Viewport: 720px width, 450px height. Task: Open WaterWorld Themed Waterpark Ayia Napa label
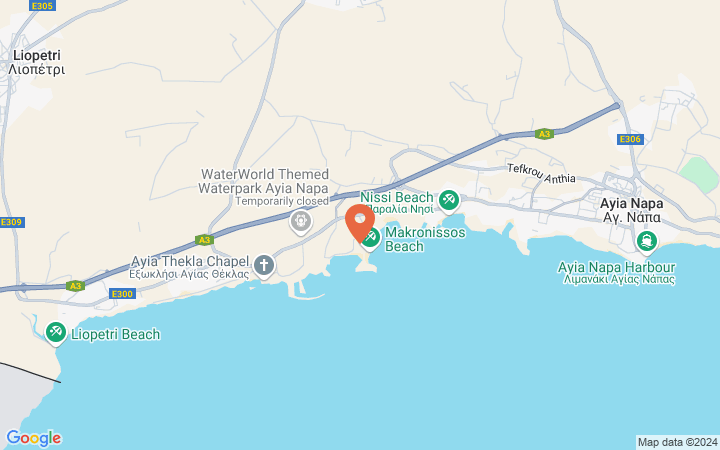point(264,181)
